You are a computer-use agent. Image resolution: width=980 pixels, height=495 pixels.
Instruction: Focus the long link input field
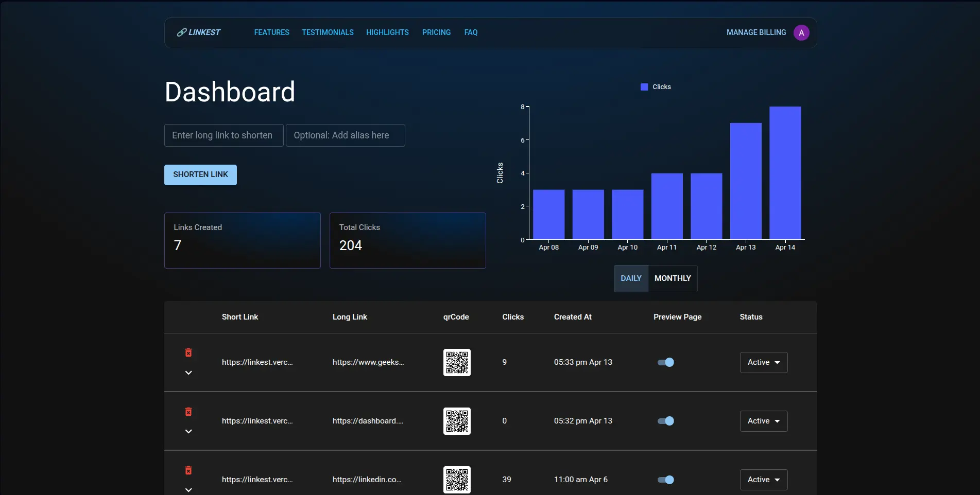tap(223, 135)
